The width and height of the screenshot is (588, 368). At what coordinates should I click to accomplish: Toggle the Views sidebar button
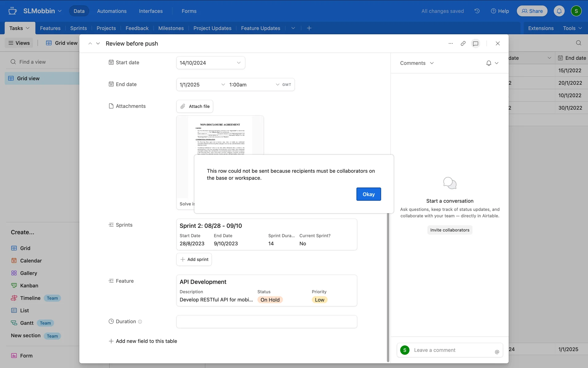[19, 43]
